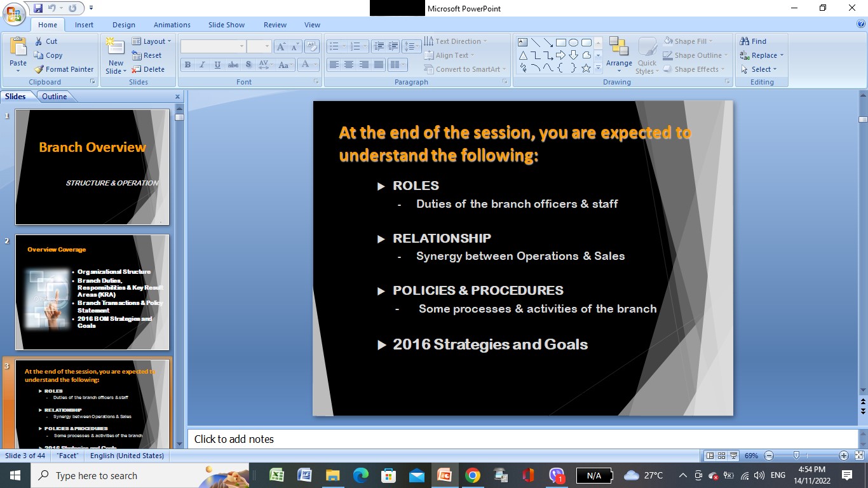Viewport: 868px width, 488px height.
Task: Open Excel from the taskbar
Action: point(276,475)
